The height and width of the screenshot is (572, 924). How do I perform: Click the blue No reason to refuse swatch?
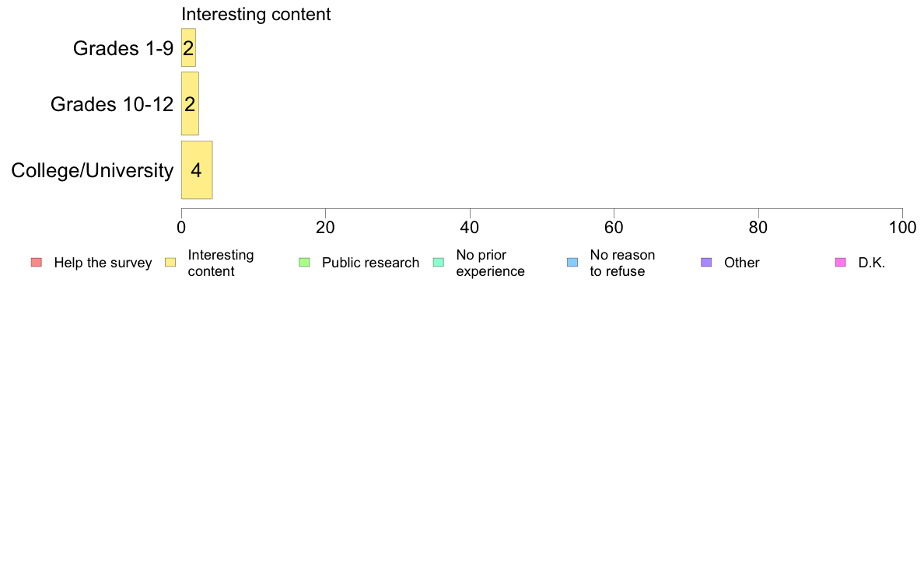[572, 262]
